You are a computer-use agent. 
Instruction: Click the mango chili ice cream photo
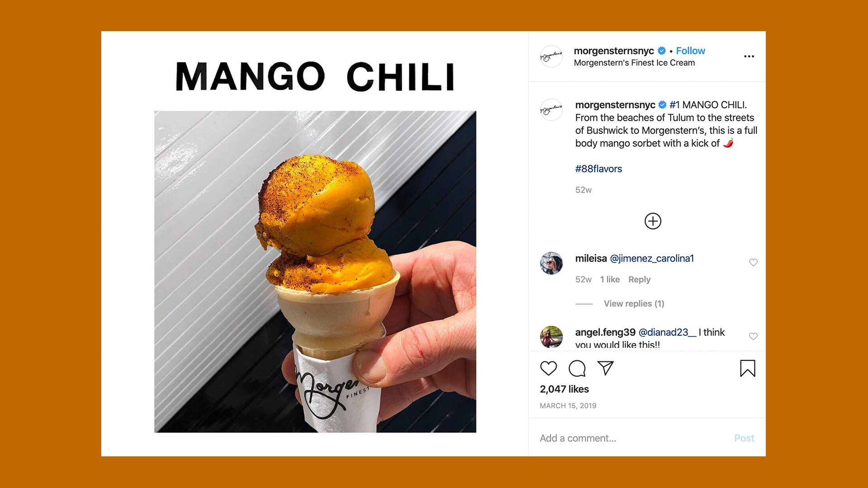315,272
